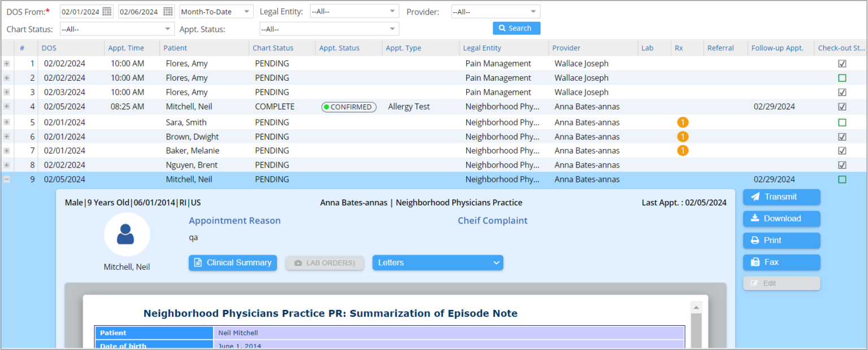Open the Clinical Summary
Viewport: 868px width, 350px height.
tap(232, 262)
